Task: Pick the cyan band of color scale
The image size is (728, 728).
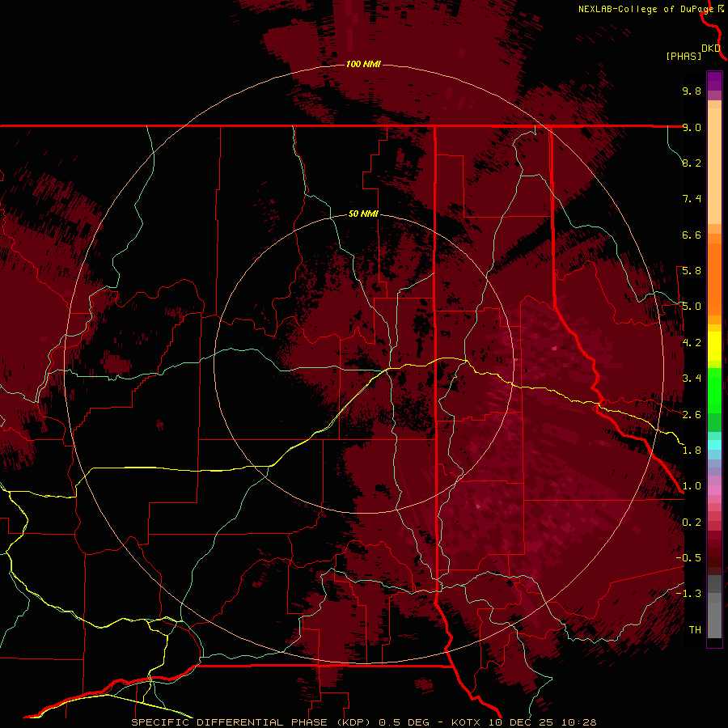Action: 714,445
